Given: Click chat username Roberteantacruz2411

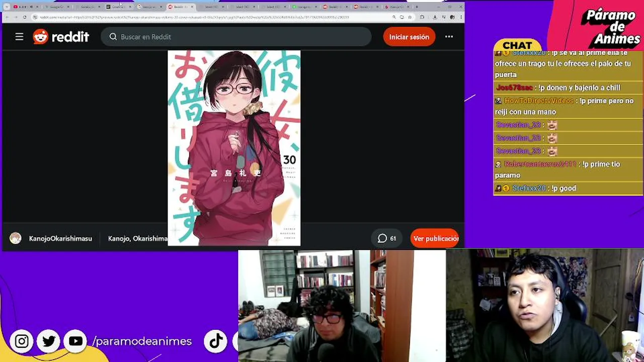Looking at the screenshot, I should 540,164.
